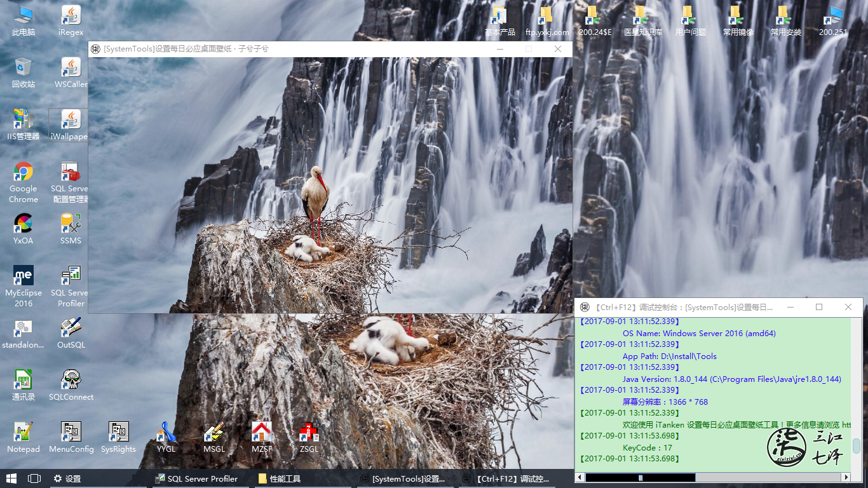Open the standalone desktop shortcut
The width and height of the screenshot is (868, 488).
click(x=24, y=334)
